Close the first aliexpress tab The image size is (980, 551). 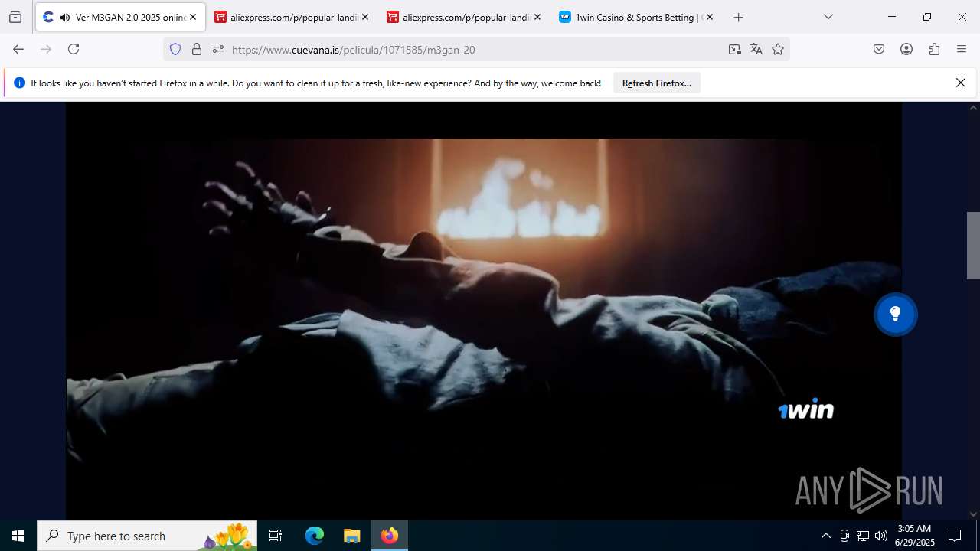pos(365,17)
